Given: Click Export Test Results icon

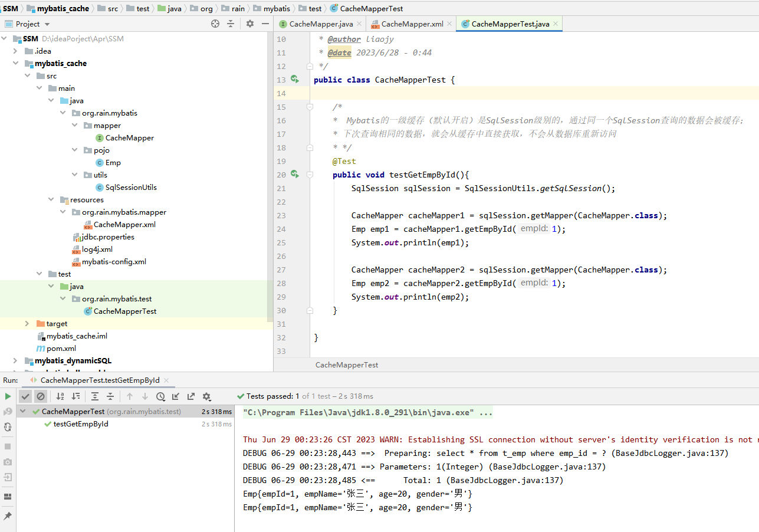Looking at the screenshot, I should pyautogui.click(x=191, y=396).
